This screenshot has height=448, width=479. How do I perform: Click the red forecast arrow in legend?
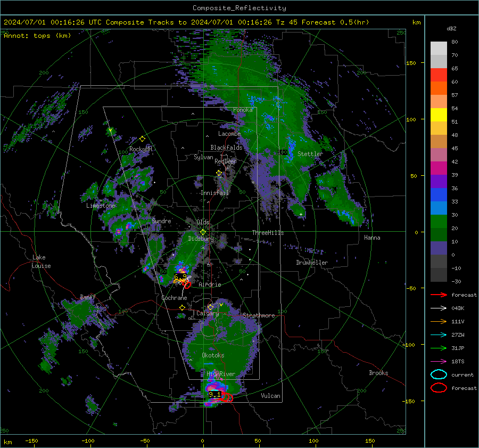439,295
